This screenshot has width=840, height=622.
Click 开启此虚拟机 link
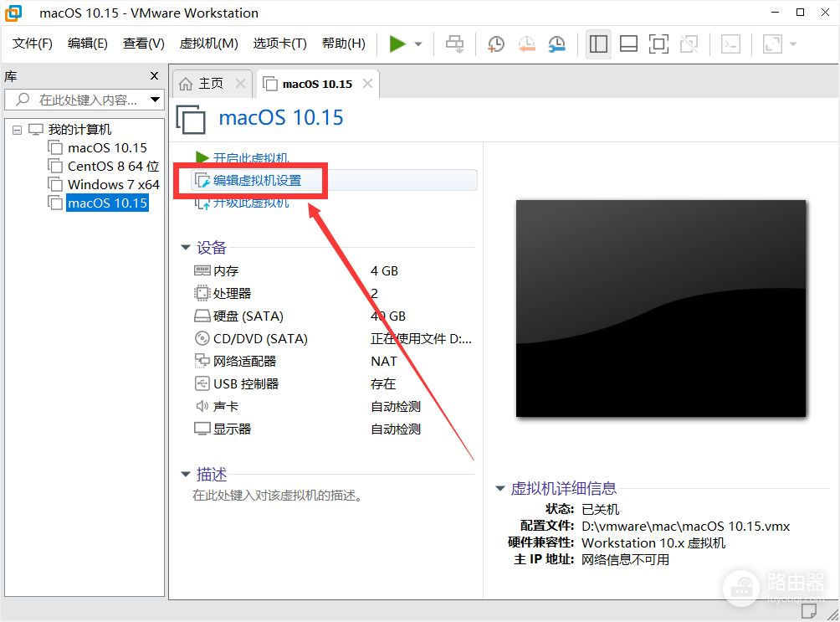click(x=250, y=157)
